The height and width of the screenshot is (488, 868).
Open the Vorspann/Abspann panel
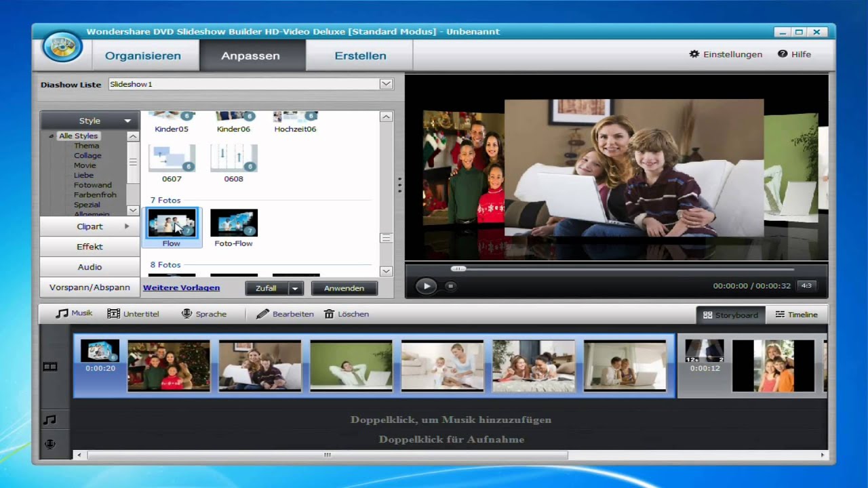pos(90,287)
